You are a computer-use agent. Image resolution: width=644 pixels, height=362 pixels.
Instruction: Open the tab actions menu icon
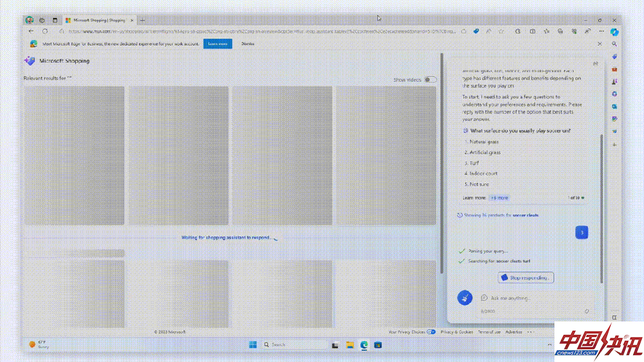(55, 20)
